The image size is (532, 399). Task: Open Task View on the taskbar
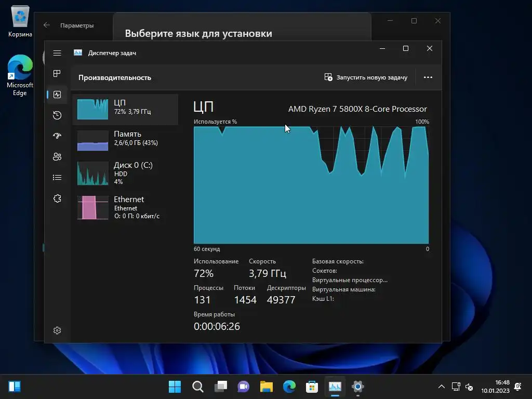click(220, 387)
